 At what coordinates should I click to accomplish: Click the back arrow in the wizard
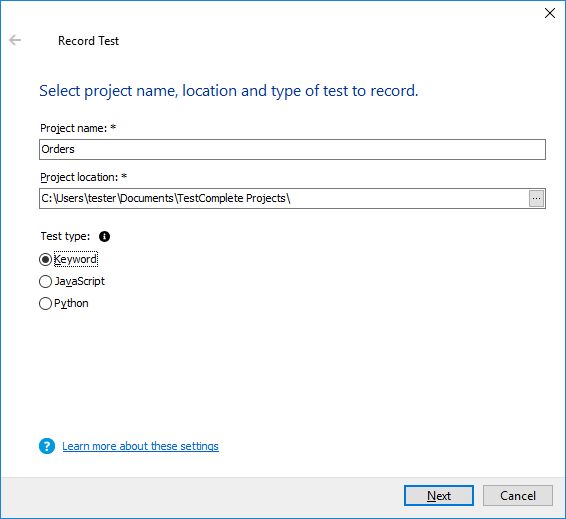tap(15, 40)
